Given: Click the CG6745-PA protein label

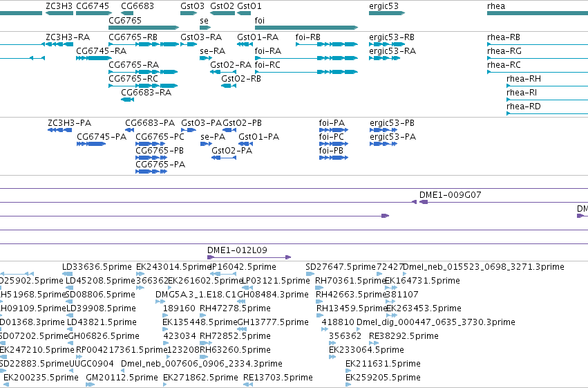Looking at the screenshot, I should 102,137.
